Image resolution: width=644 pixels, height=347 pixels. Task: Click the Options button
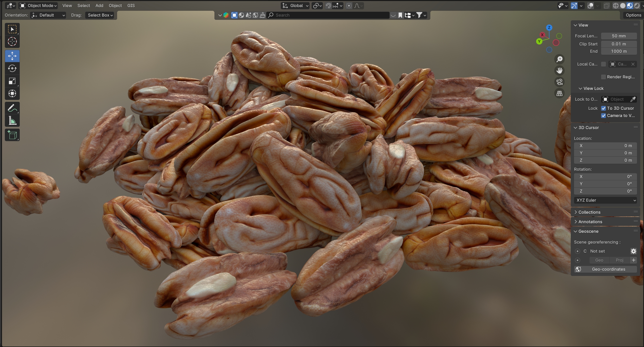click(633, 15)
